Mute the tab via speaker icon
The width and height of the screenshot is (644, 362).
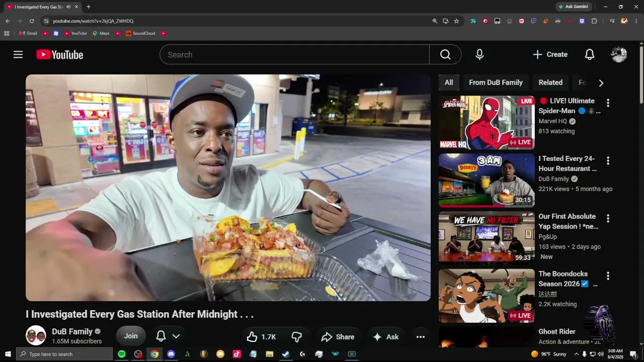pos(68,7)
